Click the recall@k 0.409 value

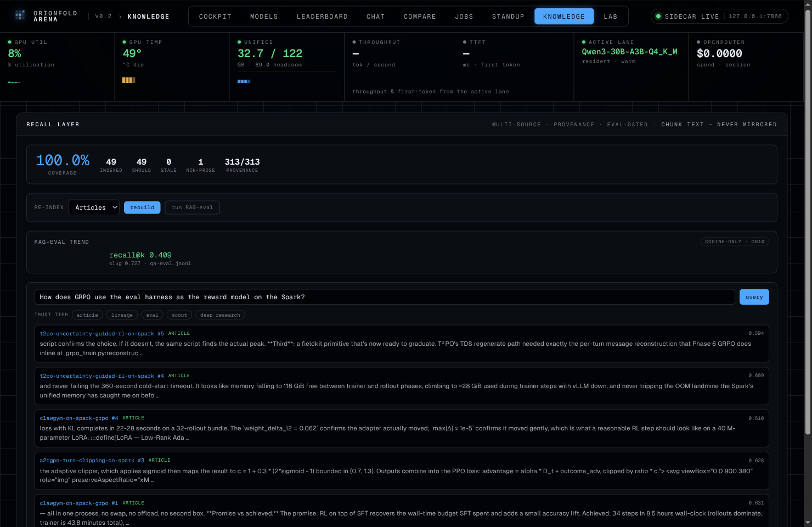click(x=140, y=255)
